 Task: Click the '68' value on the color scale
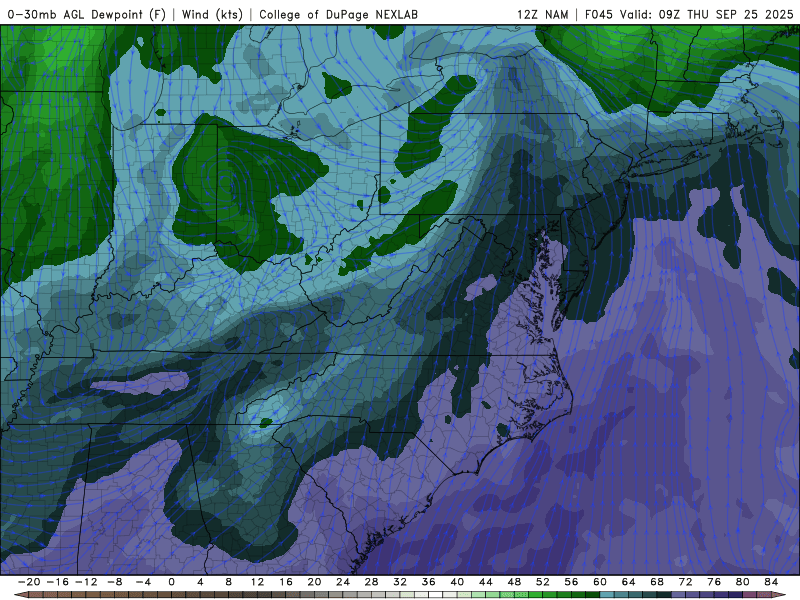pyautogui.click(x=657, y=582)
